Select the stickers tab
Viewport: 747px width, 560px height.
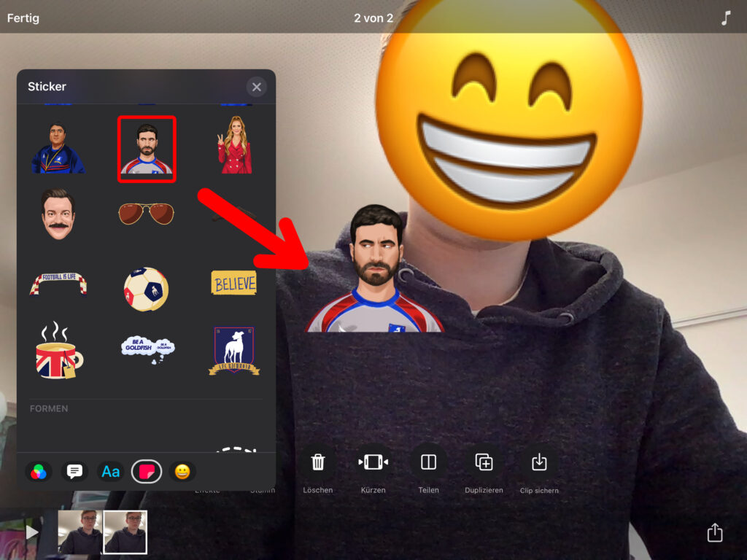coord(147,472)
